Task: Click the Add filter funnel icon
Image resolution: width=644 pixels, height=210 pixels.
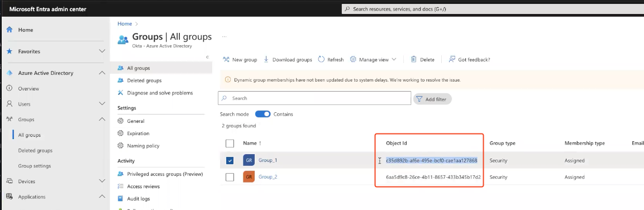Action: (419, 99)
